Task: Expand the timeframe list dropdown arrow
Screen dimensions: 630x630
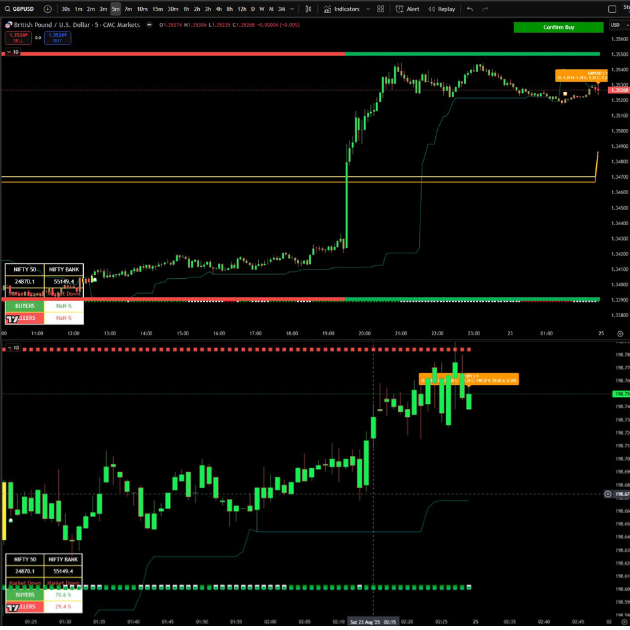Action: (294, 9)
